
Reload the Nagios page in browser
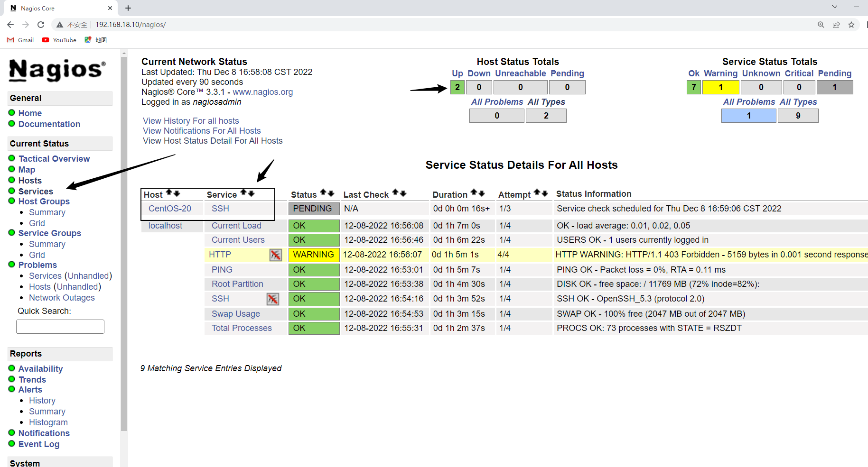pyautogui.click(x=41, y=25)
